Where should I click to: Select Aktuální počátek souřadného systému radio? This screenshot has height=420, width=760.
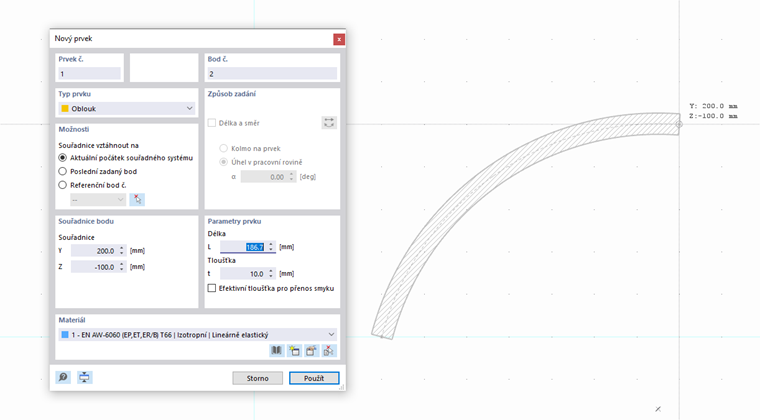coord(63,158)
